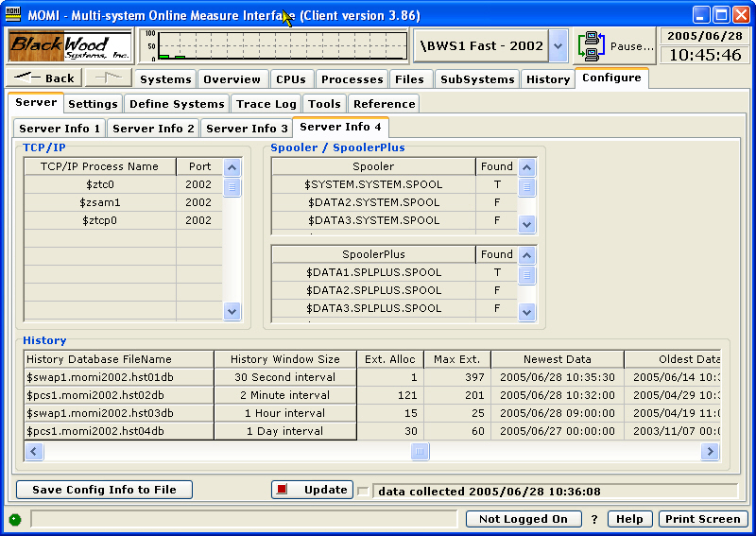Screen dimensions: 756x536
Task: Open the Trace Log sub-tab
Action: tap(266, 104)
